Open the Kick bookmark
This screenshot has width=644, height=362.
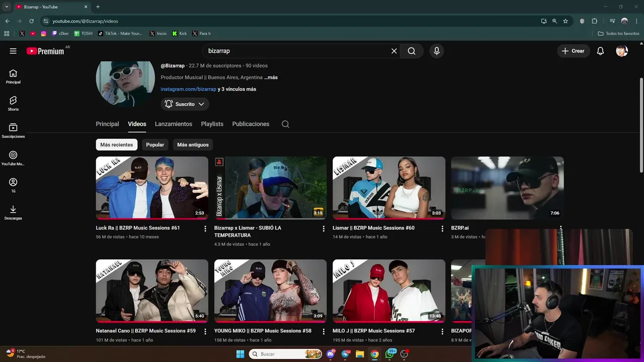click(x=179, y=34)
